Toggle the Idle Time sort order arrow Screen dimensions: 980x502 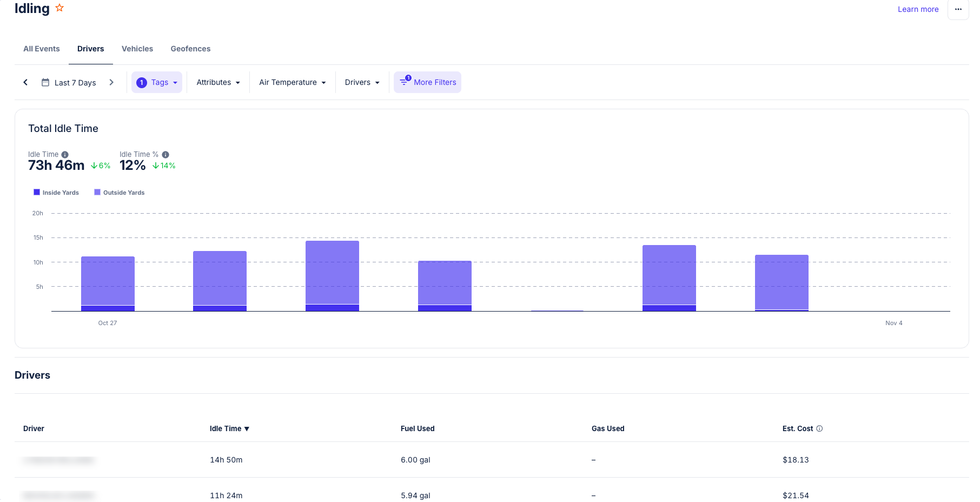(247, 428)
